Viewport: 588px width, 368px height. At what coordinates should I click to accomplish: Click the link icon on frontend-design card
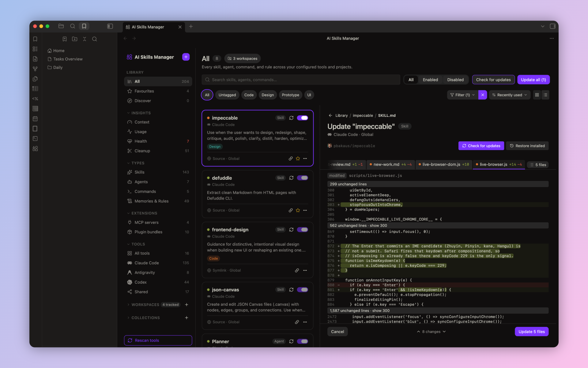point(297,270)
